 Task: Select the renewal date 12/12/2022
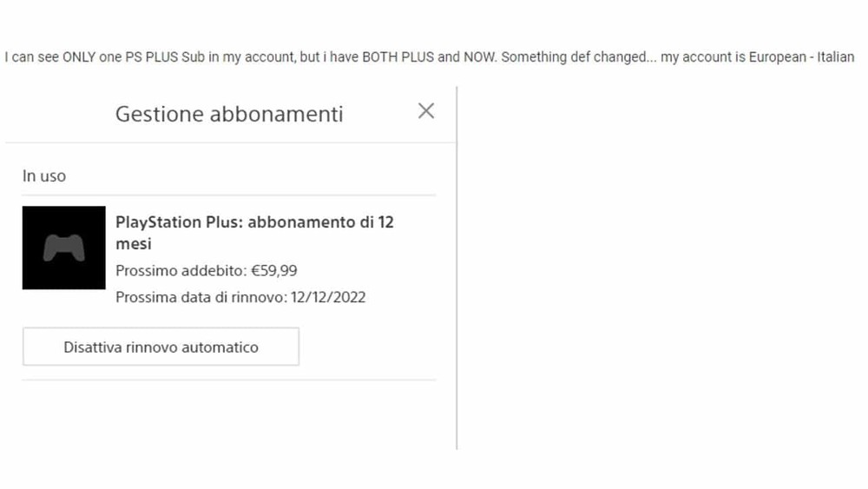[328, 297]
